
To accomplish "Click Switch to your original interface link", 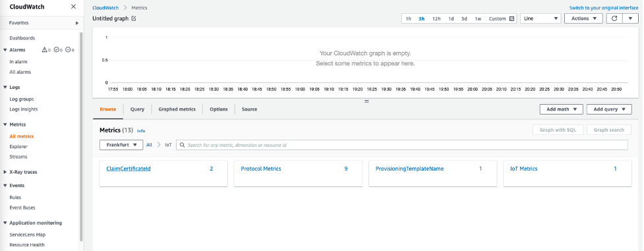I will pyautogui.click(x=604, y=8).
